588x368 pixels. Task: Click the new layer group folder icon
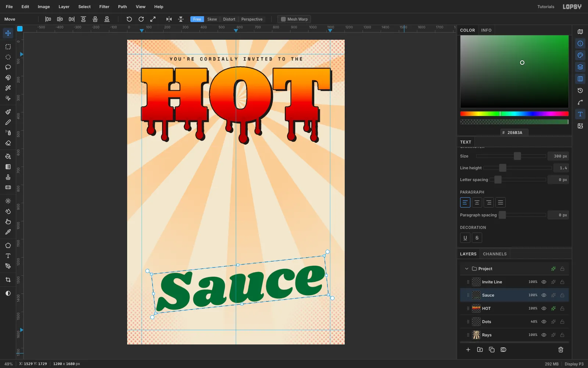click(x=480, y=350)
